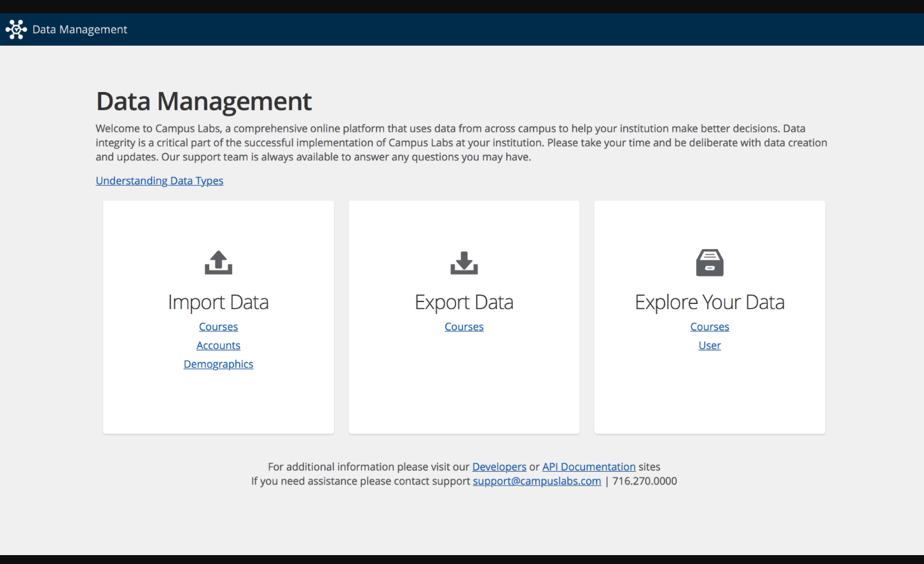
Task: Click the Data Management page heading
Action: pos(203,101)
